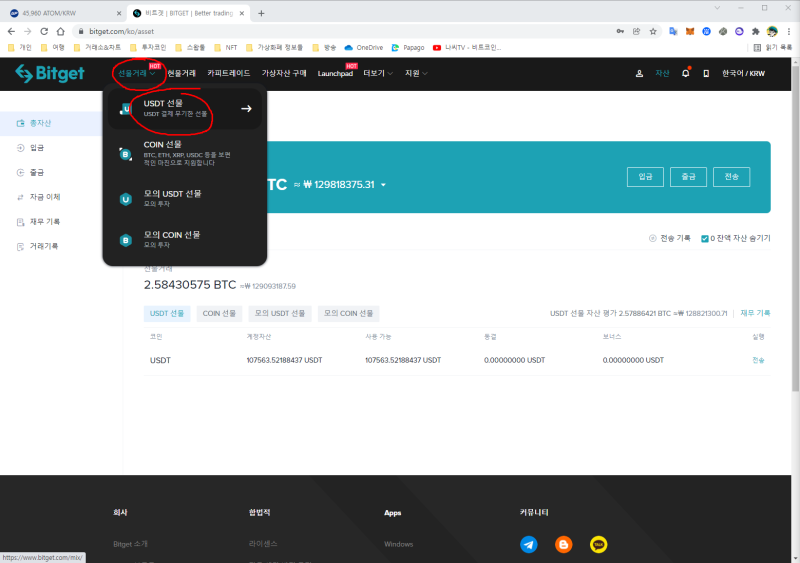Click the password key icon in address bar
800x563 pixels.
pos(620,32)
